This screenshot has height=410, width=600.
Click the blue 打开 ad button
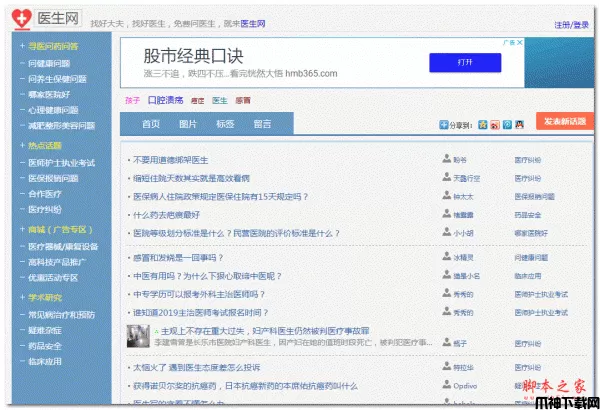click(x=464, y=62)
